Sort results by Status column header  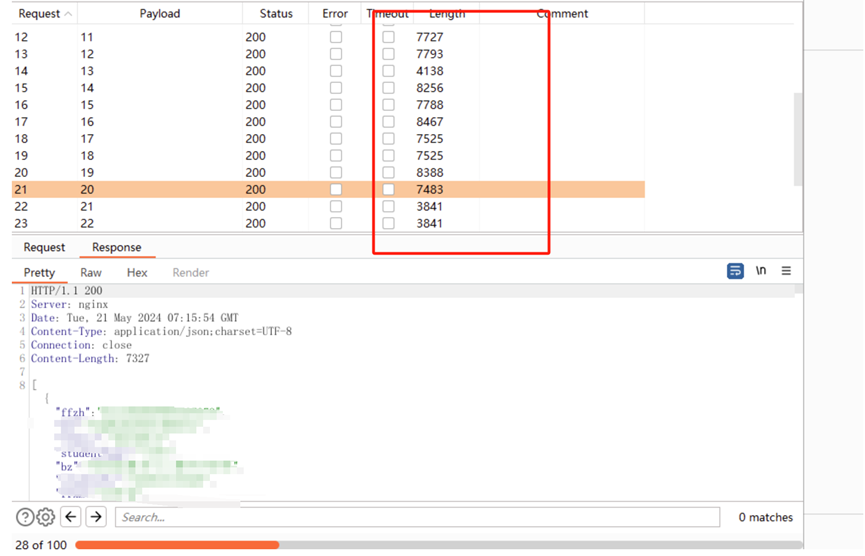coord(276,14)
